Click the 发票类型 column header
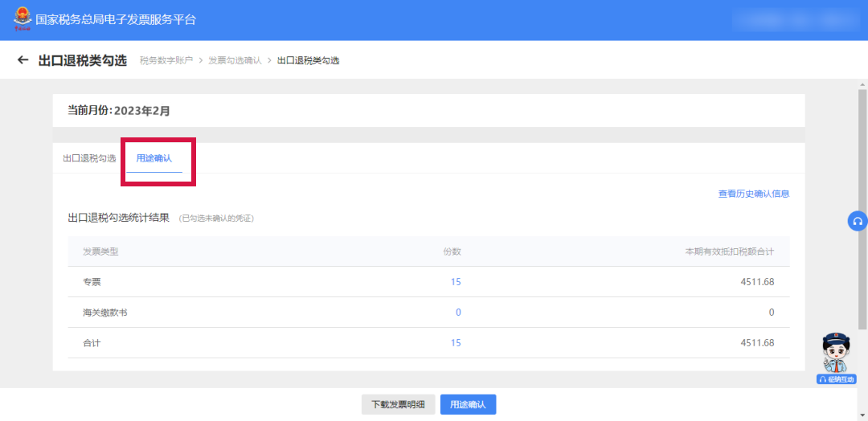The height and width of the screenshot is (421, 868). 100,251
